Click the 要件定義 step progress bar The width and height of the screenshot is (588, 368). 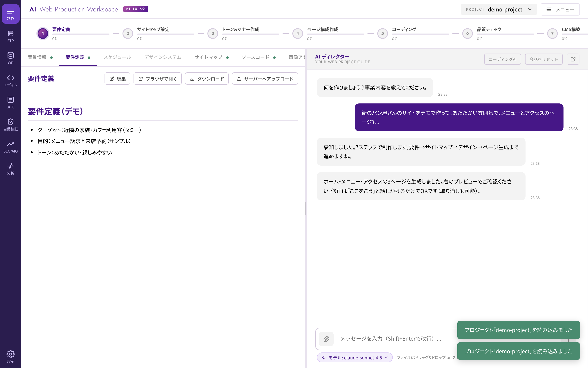pyautogui.click(x=81, y=35)
